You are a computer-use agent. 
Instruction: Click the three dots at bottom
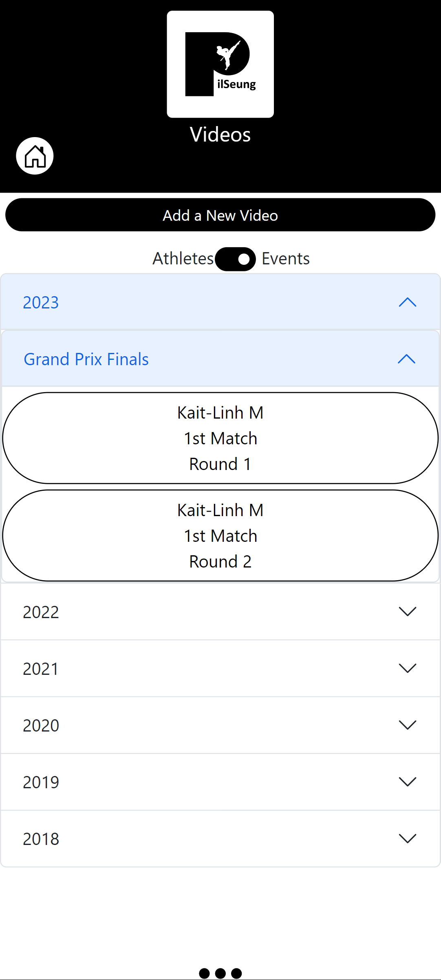(220, 973)
